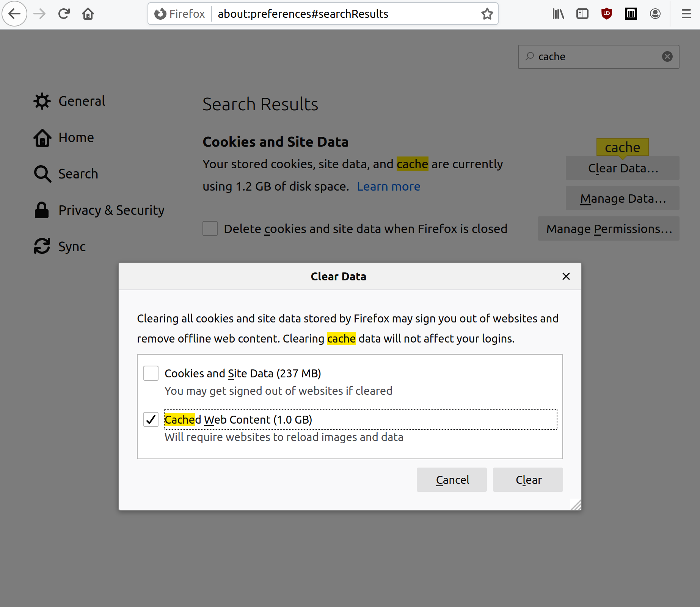
Task: Open the Library bookshelf icon
Action: click(x=558, y=14)
